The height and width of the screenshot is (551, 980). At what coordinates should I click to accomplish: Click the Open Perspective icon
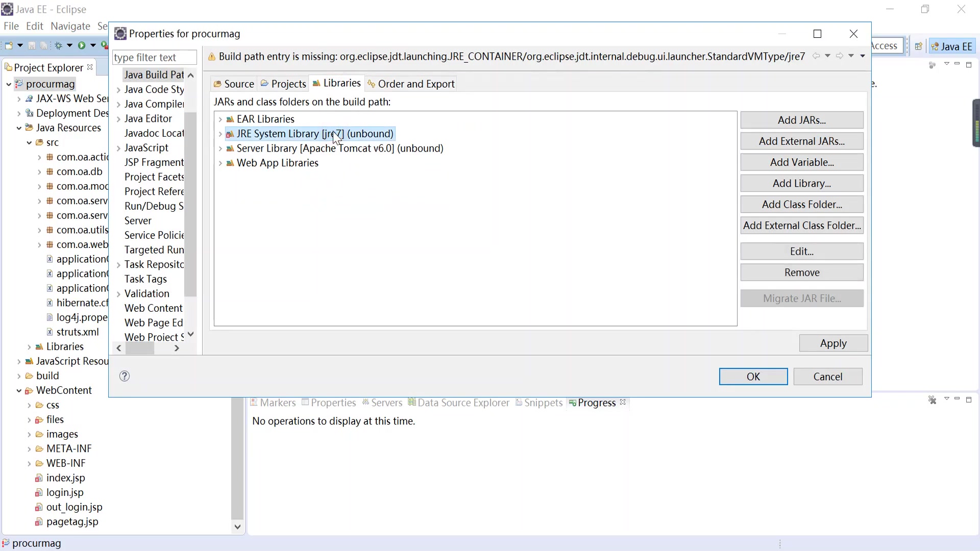(x=918, y=46)
